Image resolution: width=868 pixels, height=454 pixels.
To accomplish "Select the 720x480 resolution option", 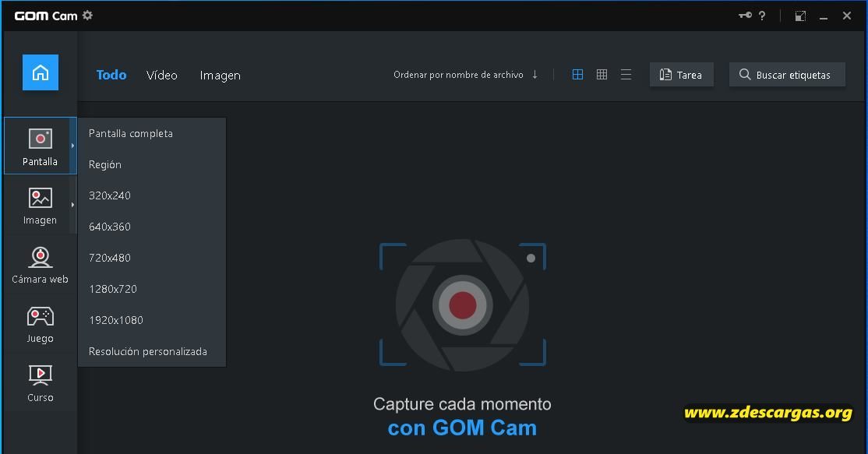I will click(x=152, y=258).
